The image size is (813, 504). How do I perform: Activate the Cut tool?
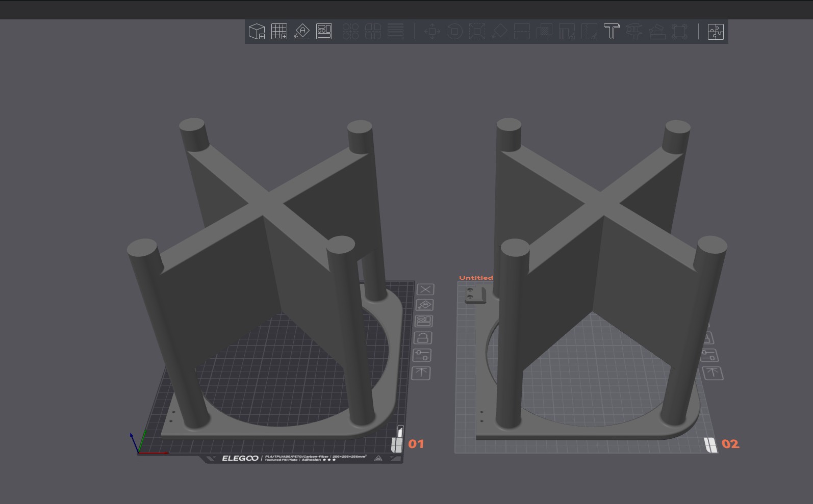pos(522,32)
